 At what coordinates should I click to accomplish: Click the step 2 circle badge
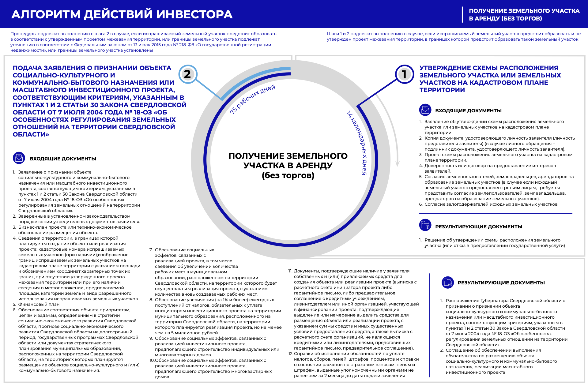tap(187, 74)
